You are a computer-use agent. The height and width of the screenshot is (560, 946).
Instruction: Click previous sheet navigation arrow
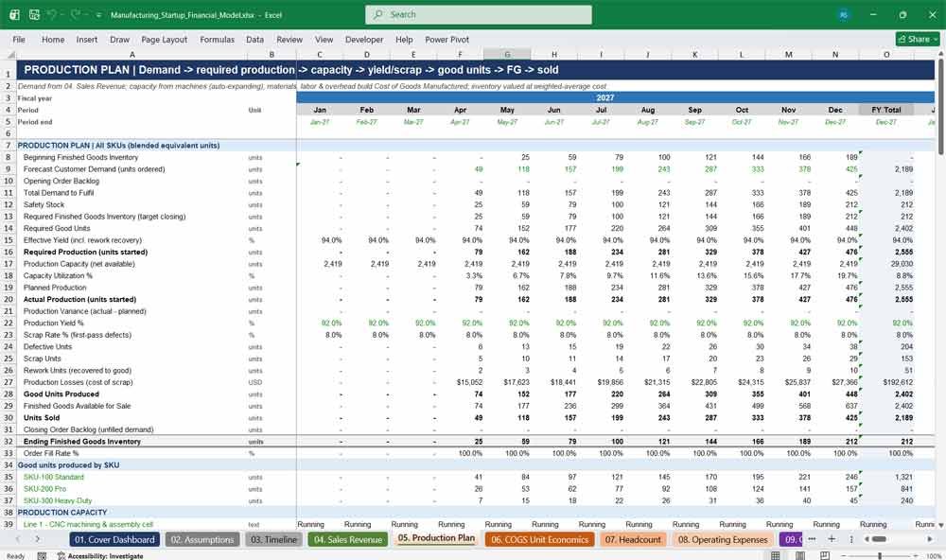point(17,539)
